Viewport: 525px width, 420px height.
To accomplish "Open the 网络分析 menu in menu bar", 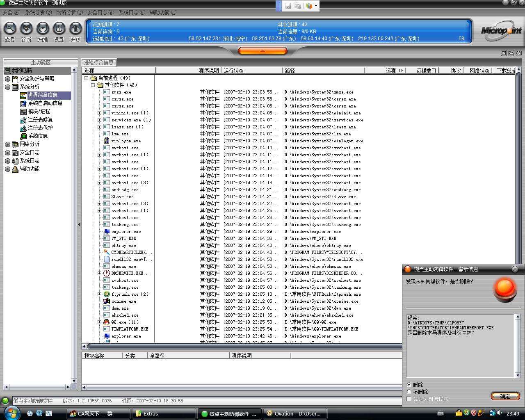I will pos(69,12).
